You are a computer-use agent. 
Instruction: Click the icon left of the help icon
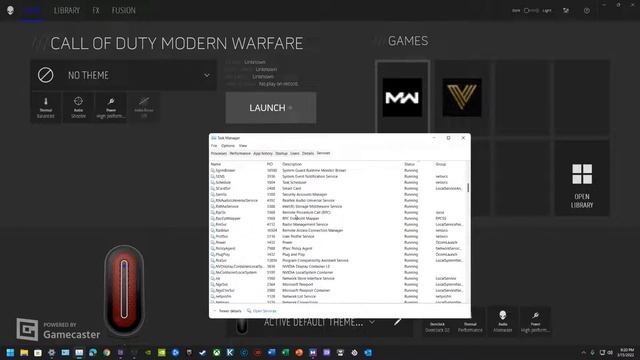[x=566, y=11]
